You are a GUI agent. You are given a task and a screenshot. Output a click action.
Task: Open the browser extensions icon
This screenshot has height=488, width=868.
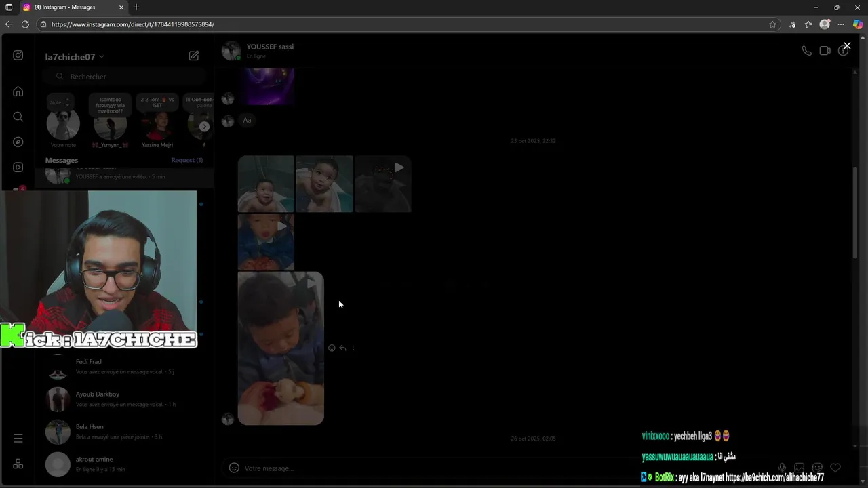click(x=792, y=24)
